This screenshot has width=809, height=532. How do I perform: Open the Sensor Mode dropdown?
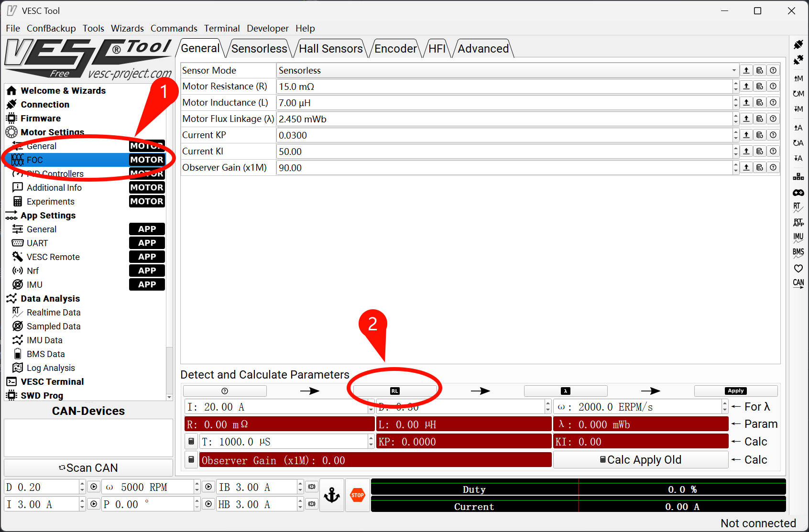pos(508,70)
